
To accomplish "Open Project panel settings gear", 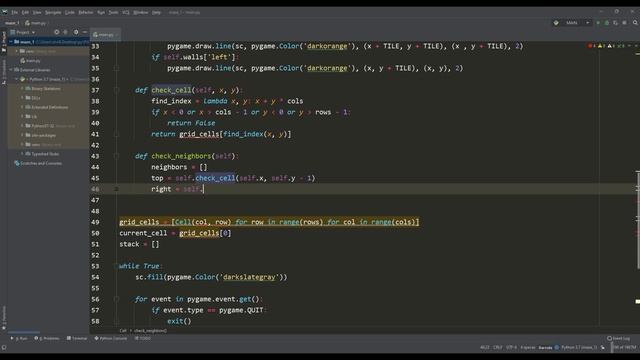I will coord(76,32).
